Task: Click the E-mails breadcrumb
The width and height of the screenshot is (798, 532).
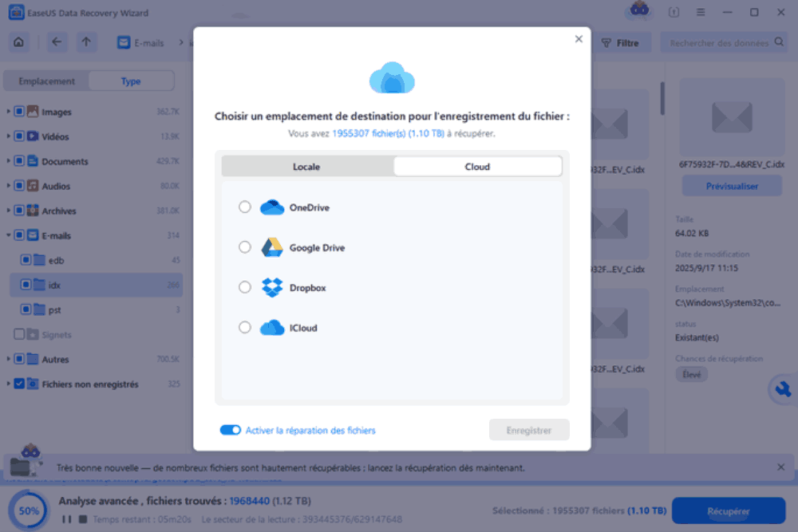Action: point(140,43)
